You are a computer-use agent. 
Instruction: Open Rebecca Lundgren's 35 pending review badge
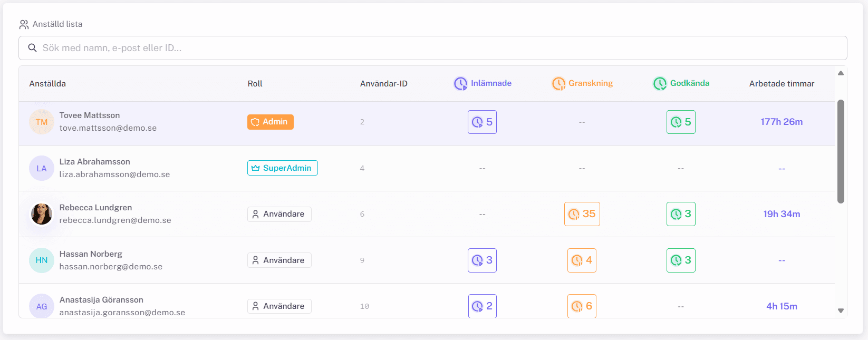pyautogui.click(x=582, y=214)
